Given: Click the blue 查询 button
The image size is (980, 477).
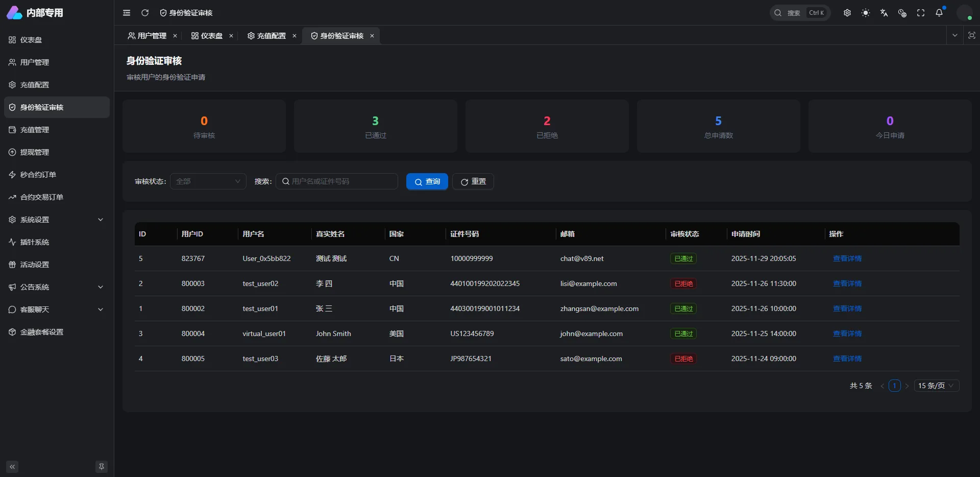Looking at the screenshot, I should 427,181.
